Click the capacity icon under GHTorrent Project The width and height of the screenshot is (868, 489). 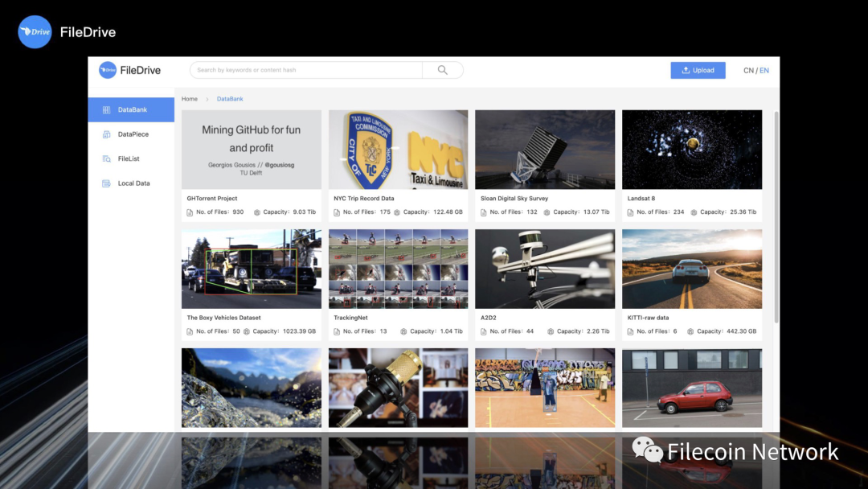click(257, 212)
